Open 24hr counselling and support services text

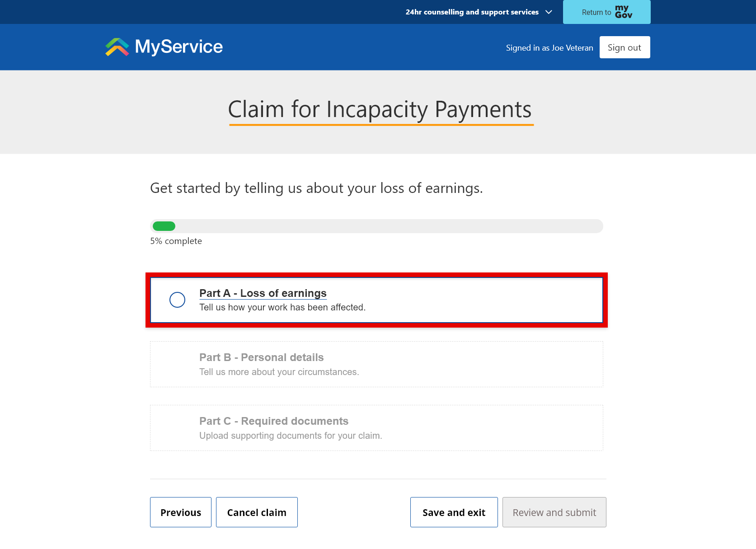(472, 12)
